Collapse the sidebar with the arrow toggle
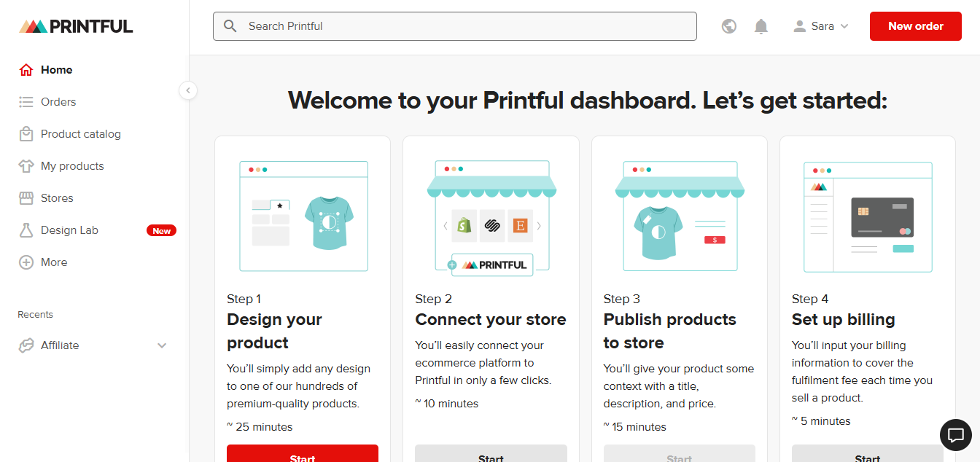This screenshot has height=462, width=980. click(188, 90)
